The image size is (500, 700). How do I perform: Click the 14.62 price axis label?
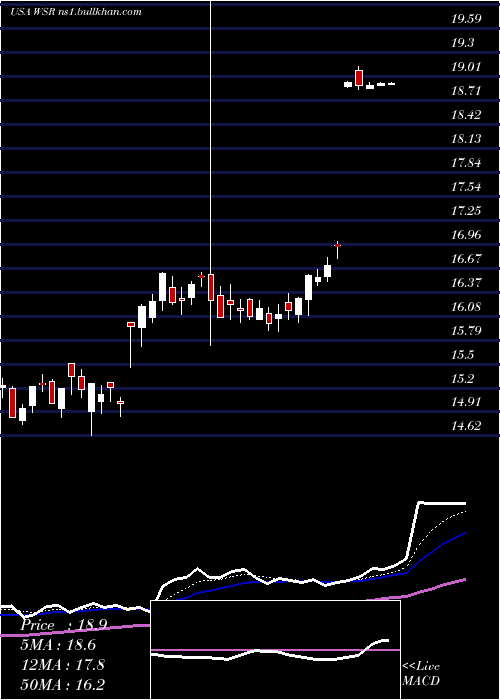tap(466, 426)
